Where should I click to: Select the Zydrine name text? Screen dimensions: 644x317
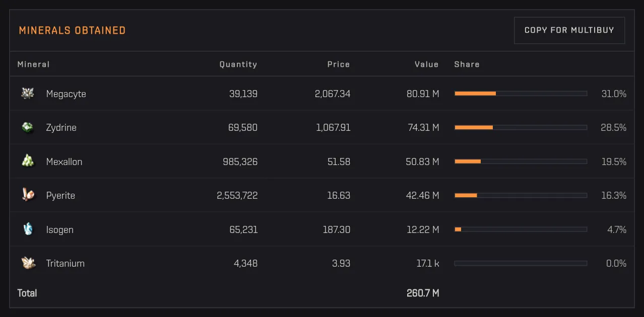(61, 128)
